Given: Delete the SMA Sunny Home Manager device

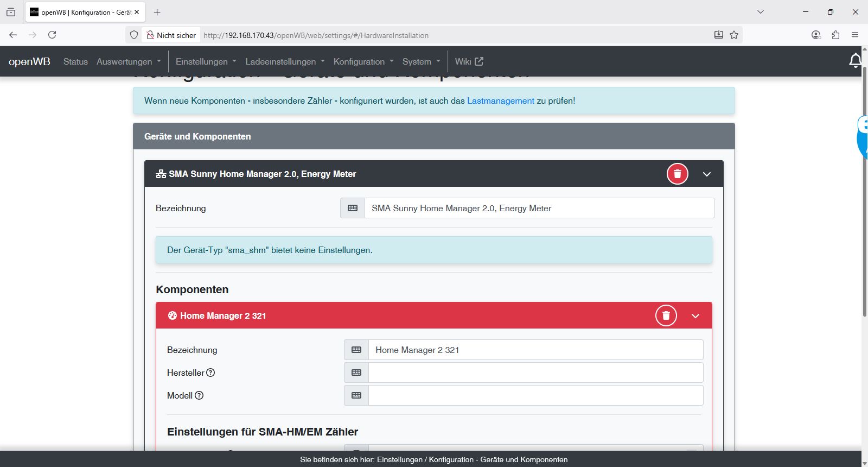Looking at the screenshot, I should pyautogui.click(x=677, y=174).
